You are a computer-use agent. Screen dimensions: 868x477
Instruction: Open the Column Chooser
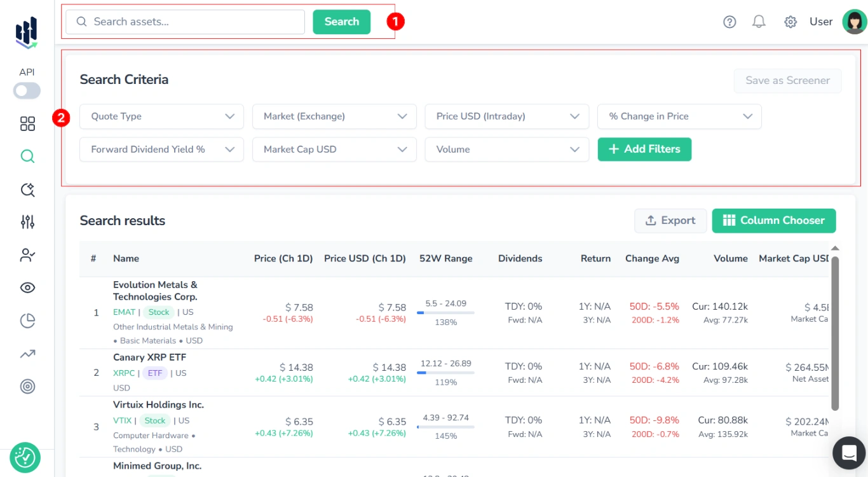[773, 221]
